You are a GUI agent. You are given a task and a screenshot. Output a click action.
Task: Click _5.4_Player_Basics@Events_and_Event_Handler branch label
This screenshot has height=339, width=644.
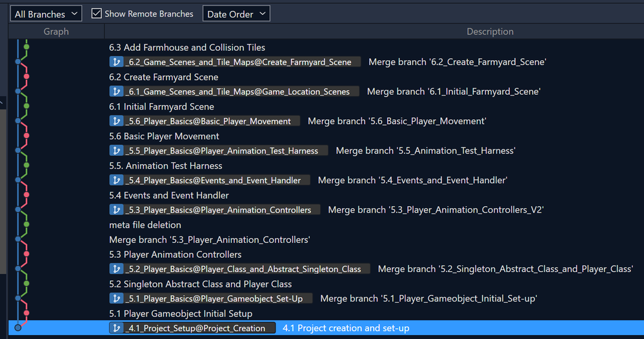(x=210, y=180)
